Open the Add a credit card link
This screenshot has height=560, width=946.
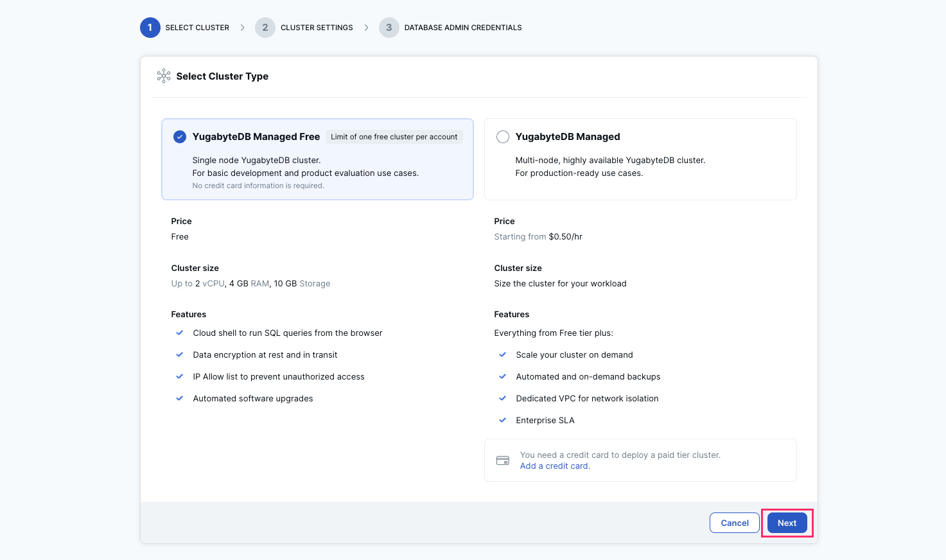tap(554, 466)
